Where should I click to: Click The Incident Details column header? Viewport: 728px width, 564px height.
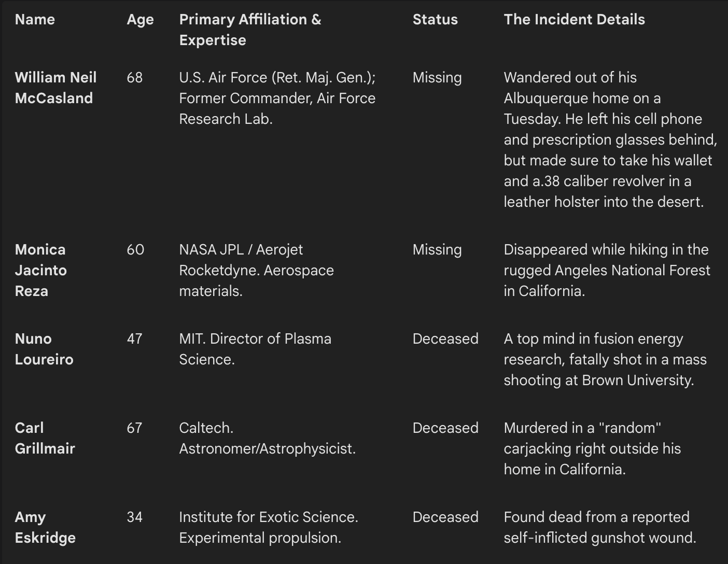(x=574, y=20)
